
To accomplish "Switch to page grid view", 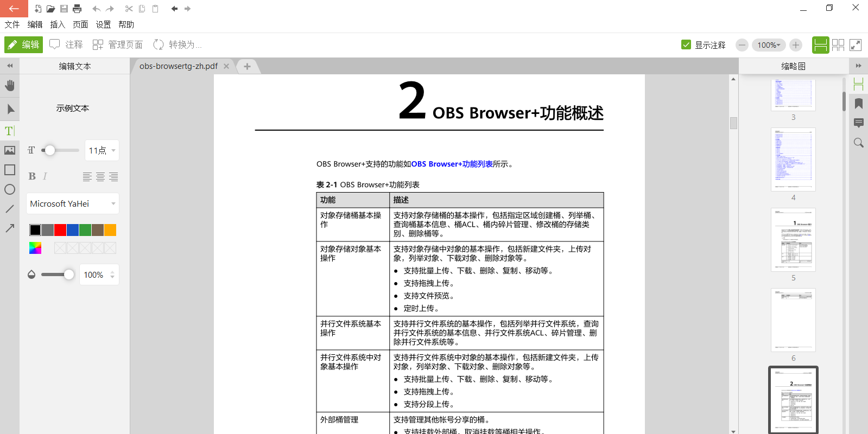I will (838, 45).
